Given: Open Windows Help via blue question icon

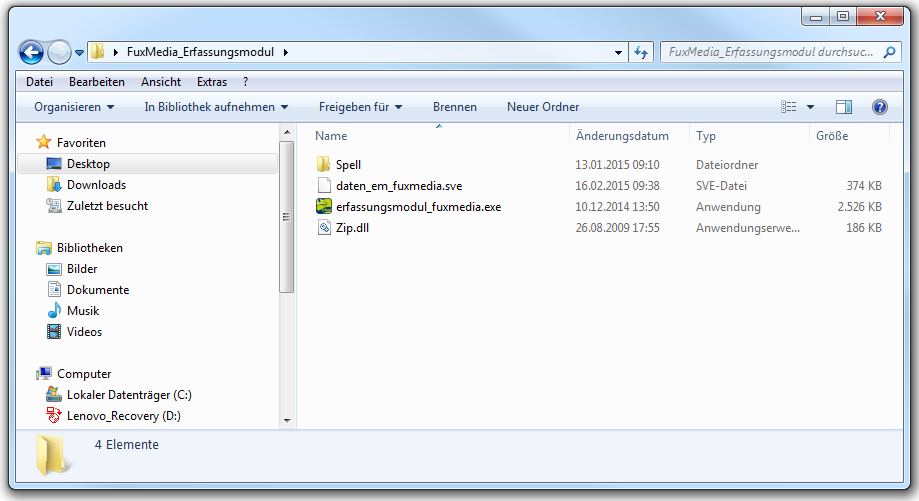Looking at the screenshot, I should 880,107.
